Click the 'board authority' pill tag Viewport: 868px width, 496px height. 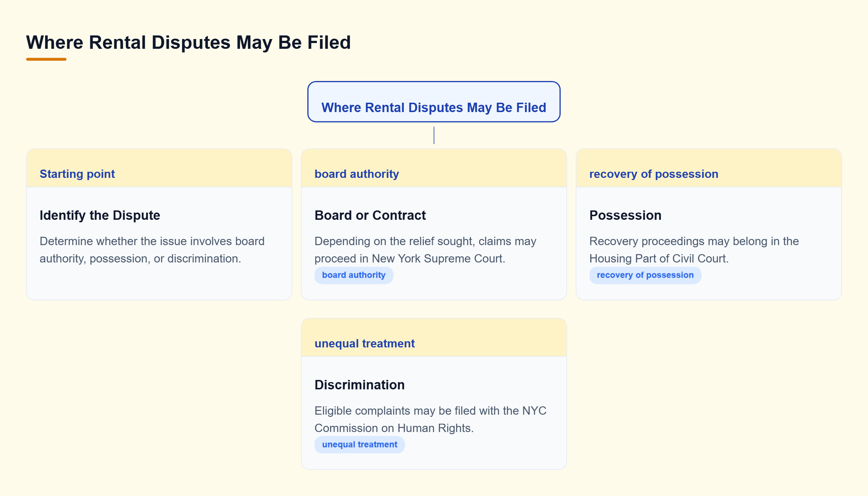(x=354, y=275)
